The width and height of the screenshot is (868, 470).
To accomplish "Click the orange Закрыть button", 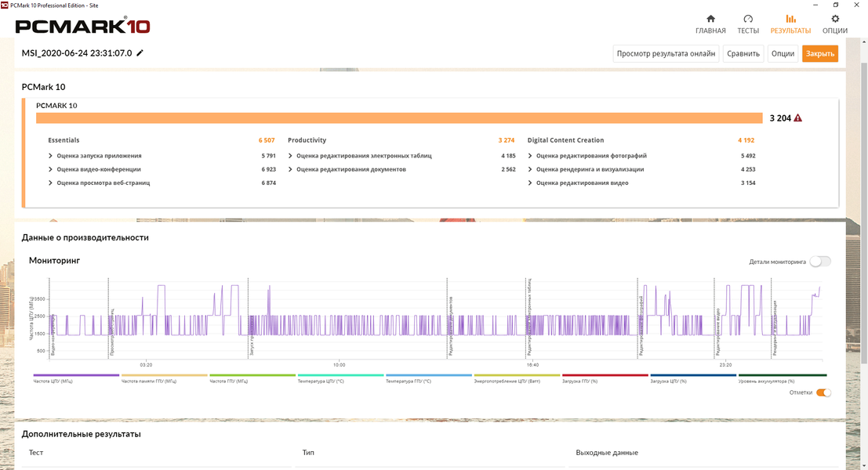I will tap(820, 53).
